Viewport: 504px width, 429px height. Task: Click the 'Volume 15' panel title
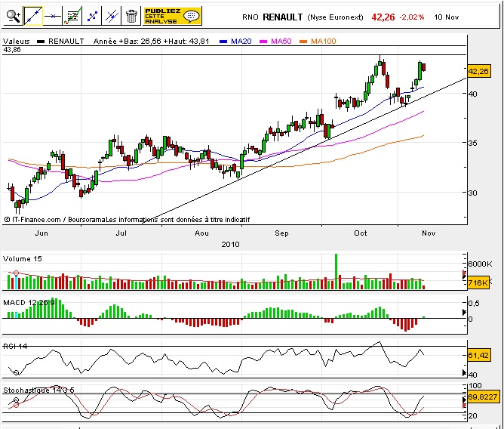[x=23, y=259]
